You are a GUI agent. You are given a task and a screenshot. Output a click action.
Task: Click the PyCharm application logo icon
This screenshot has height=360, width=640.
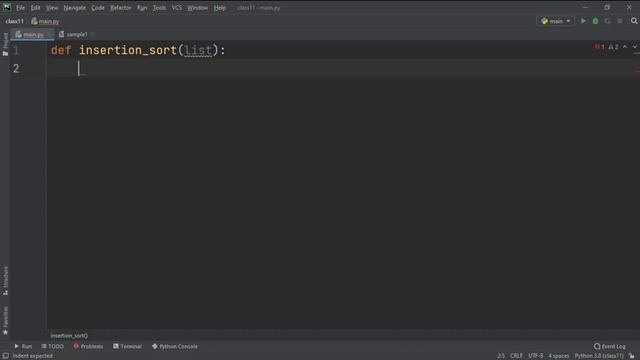(7, 7)
